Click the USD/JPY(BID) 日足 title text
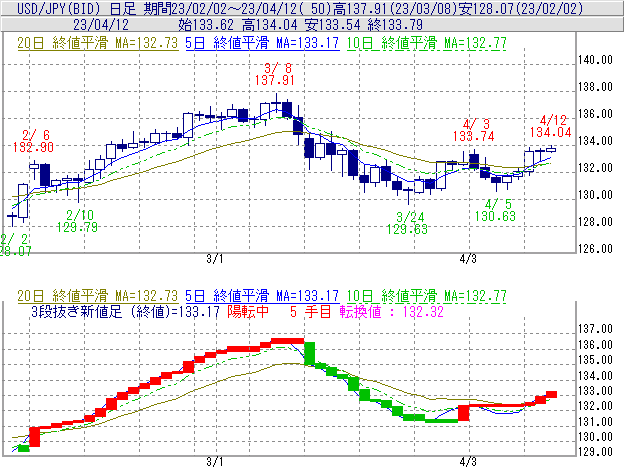 coord(77,8)
